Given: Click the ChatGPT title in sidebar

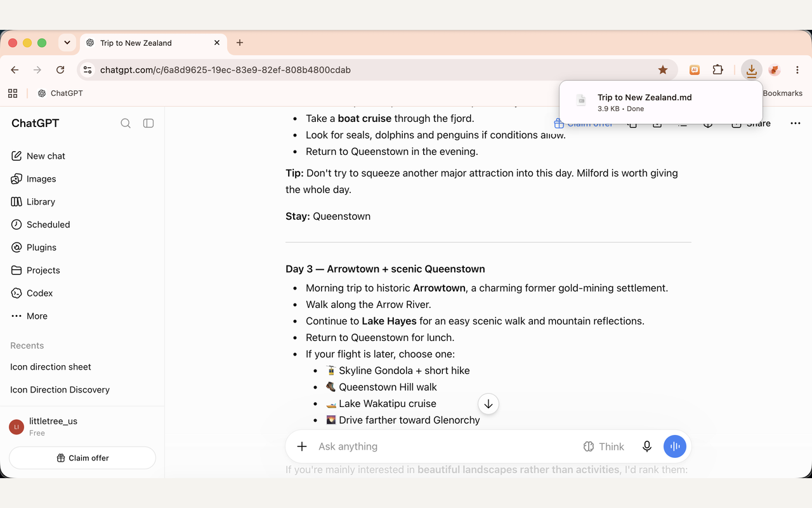Looking at the screenshot, I should [36, 123].
